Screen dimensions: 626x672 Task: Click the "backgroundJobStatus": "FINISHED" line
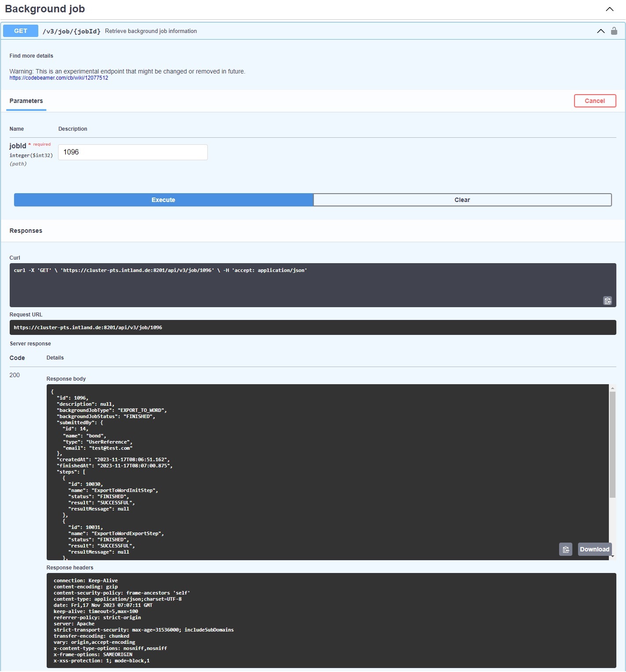point(106,416)
